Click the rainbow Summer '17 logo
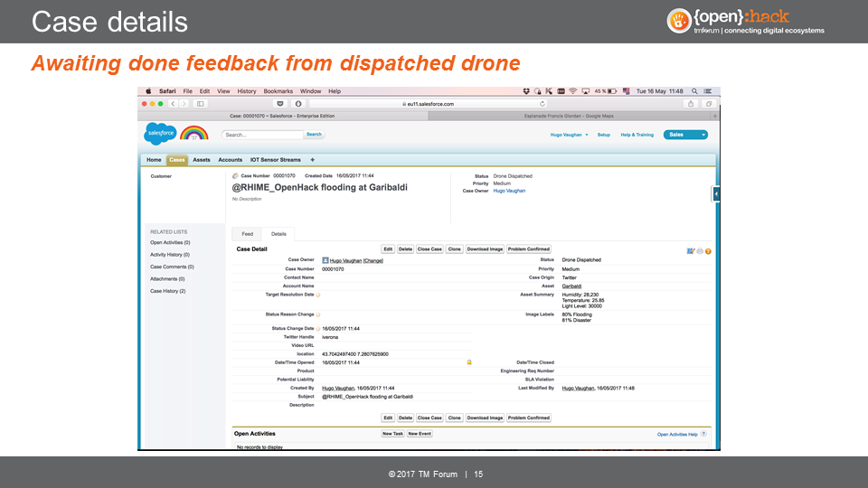Screen dimensions: 868x488 click(x=194, y=133)
